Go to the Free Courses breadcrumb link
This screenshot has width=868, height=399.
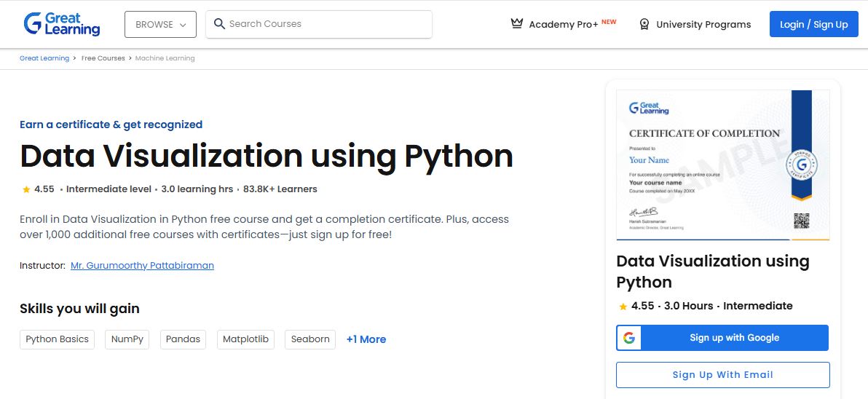pos(103,58)
